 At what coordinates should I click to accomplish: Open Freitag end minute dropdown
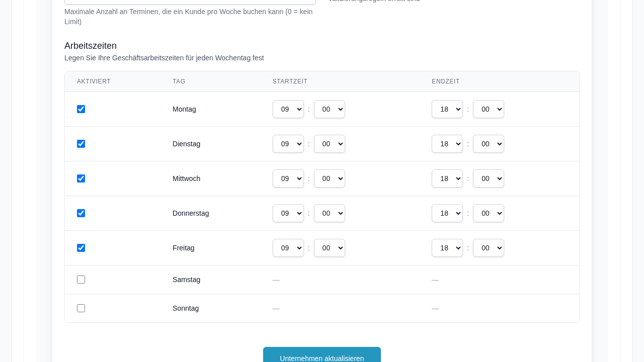(488, 248)
